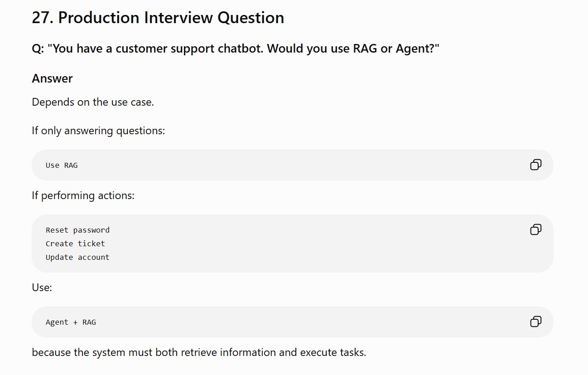
Task: Click the number "27." in the heading
Action: tap(43, 18)
